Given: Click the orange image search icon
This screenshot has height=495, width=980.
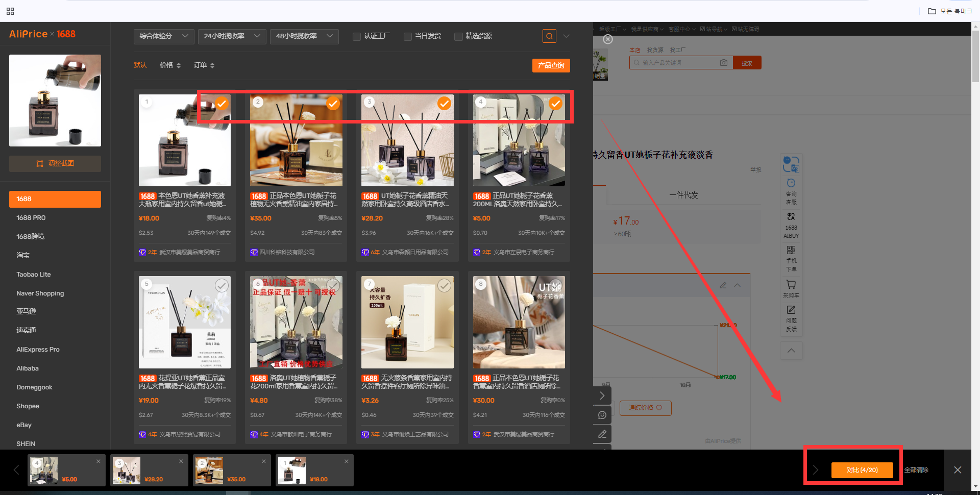Looking at the screenshot, I should click(549, 36).
